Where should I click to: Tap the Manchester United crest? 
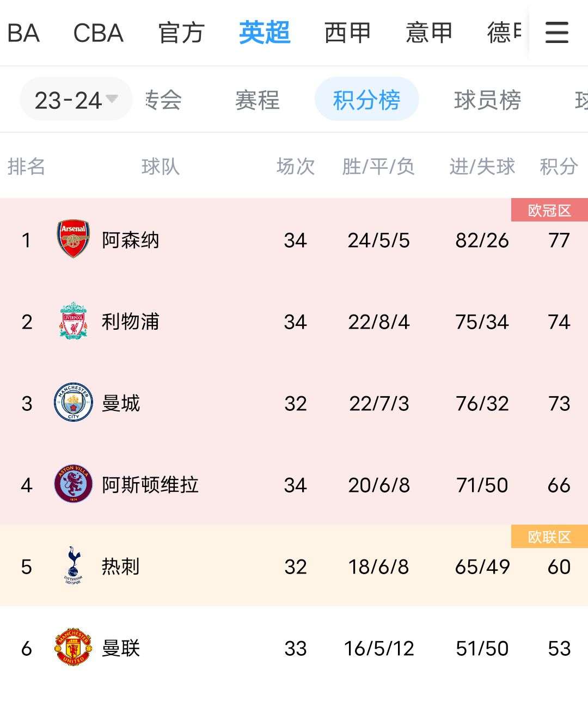pos(73,648)
